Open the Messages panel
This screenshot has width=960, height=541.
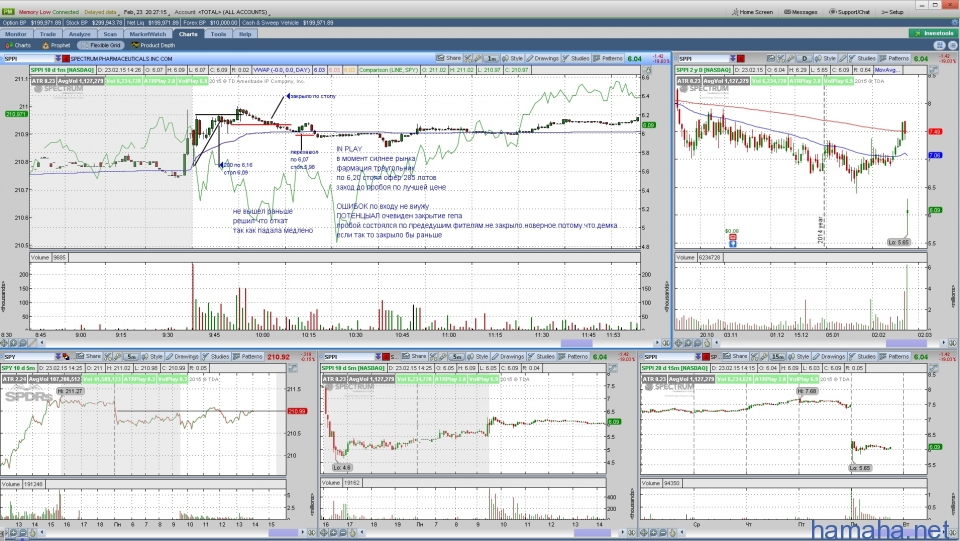coord(801,12)
